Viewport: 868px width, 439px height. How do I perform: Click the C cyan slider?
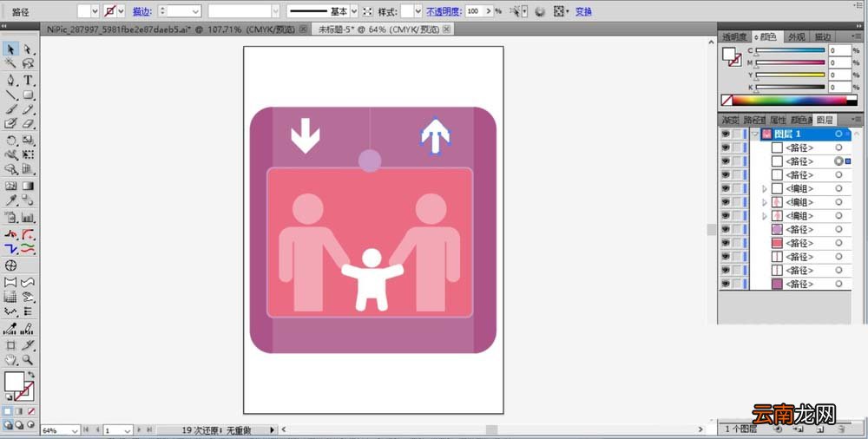(x=791, y=50)
